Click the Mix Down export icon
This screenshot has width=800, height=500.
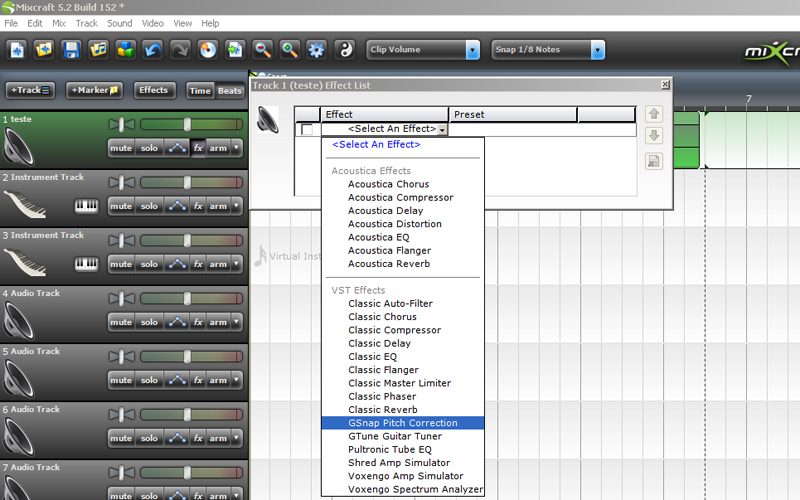235,50
